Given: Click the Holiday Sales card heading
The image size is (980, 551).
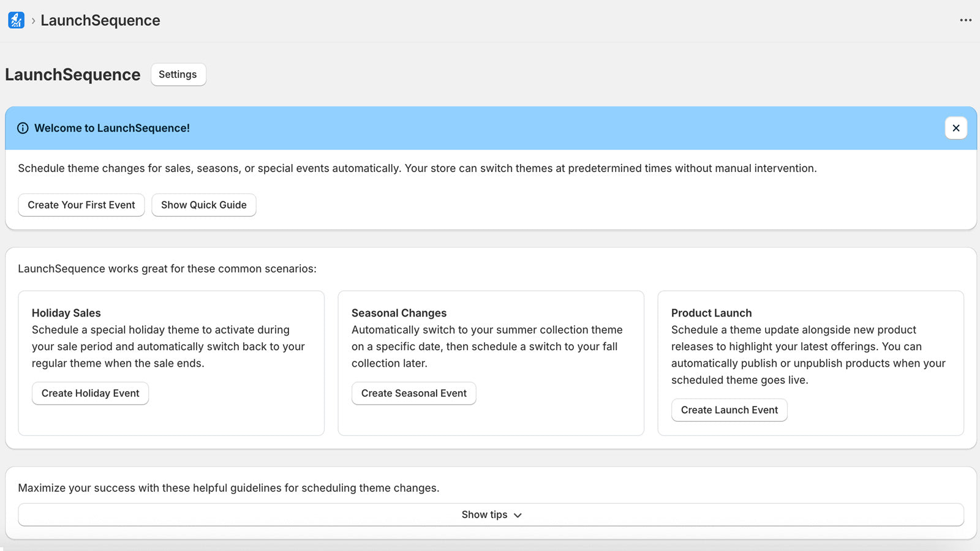Looking at the screenshot, I should 66,313.
